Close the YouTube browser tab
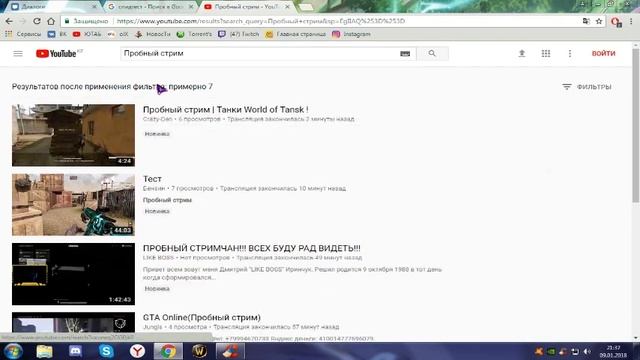Image resolution: width=640 pixels, height=360 pixels. click(287, 7)
